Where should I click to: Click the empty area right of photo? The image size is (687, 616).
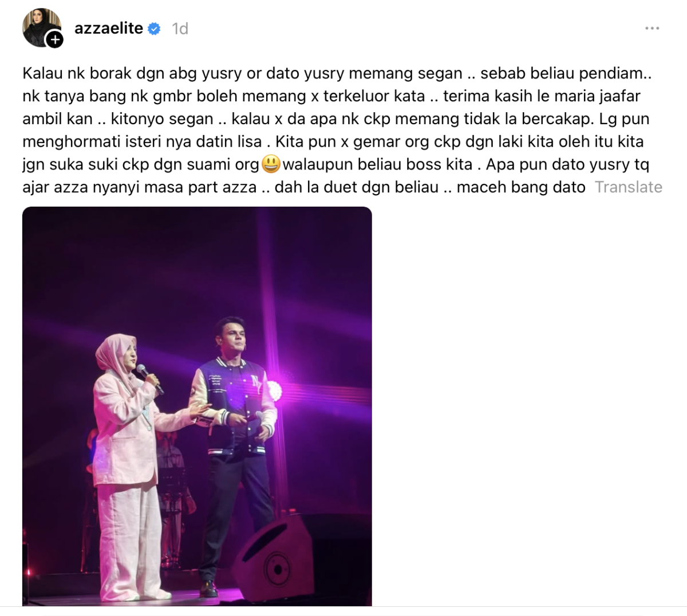tap(527, 406)
